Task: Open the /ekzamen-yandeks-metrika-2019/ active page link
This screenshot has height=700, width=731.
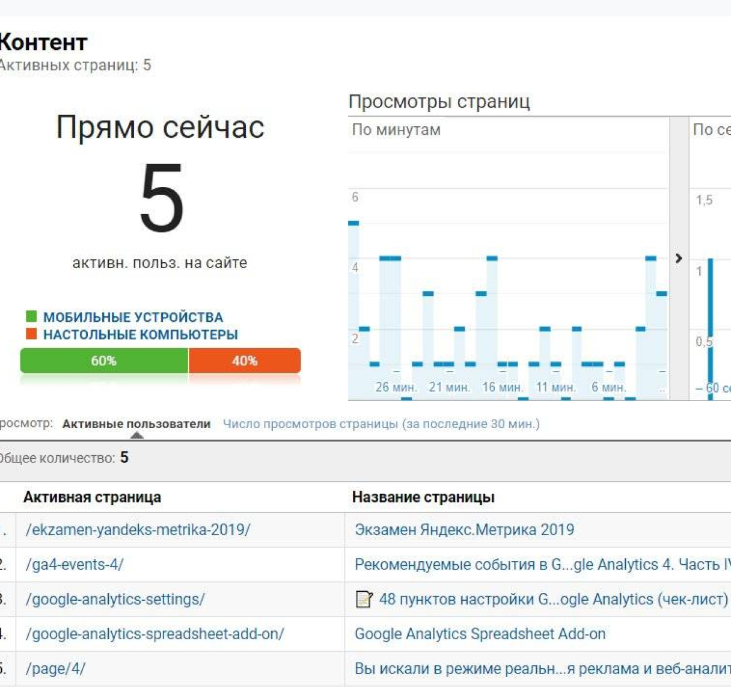Action: click(x=138, y=530)
